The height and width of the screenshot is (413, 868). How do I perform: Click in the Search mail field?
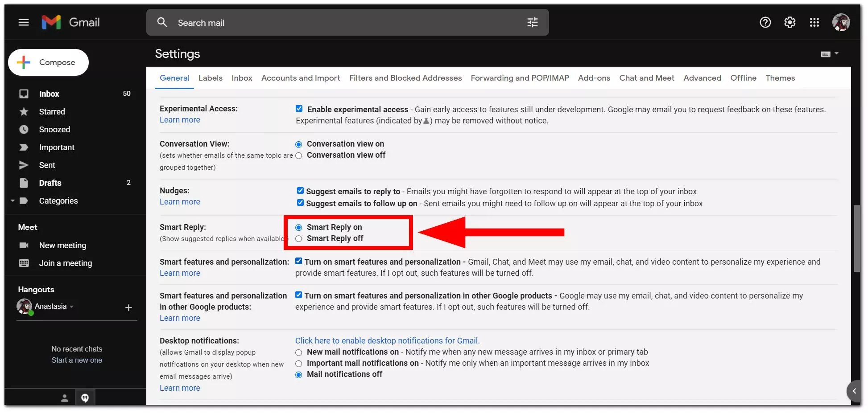(x=348, y=23)
